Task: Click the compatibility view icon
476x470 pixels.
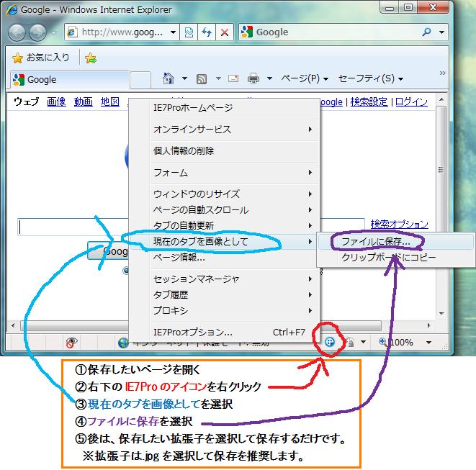Action: click(189, 32)
